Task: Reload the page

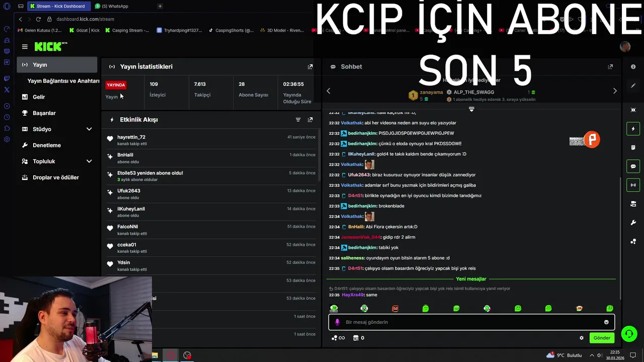Action: (x=38, y=19)
